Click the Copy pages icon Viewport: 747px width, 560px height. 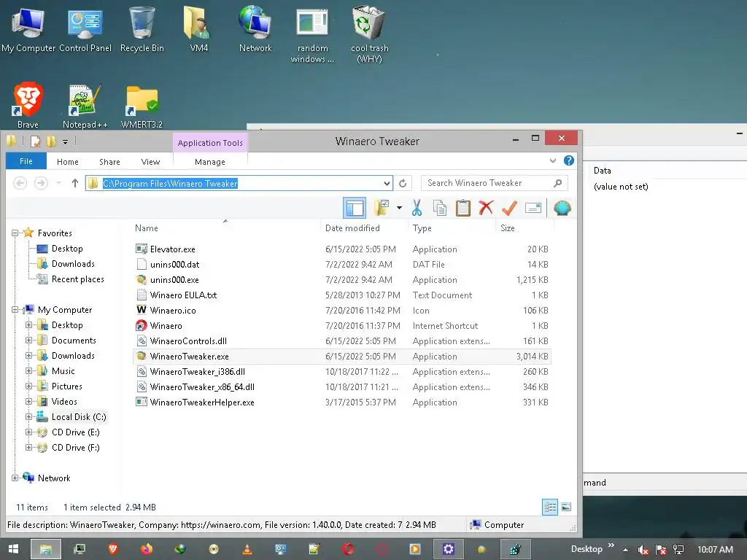pyautogui.click(x=440, y=208)
